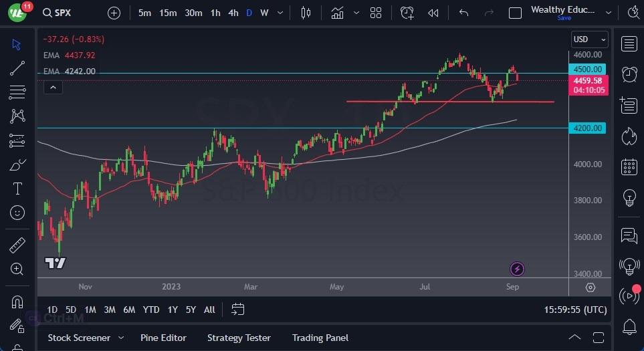Click the zoom in magnifier tool

pos(17,269)
